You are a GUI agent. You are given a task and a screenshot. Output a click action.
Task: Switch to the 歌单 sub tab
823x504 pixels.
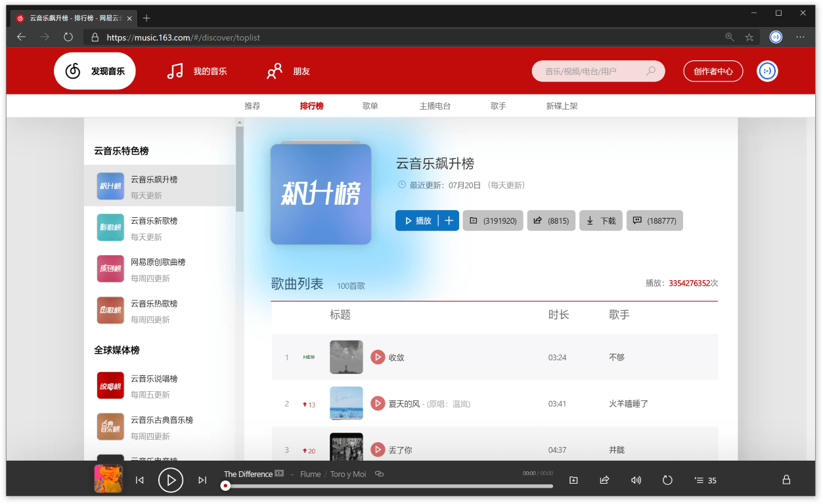pos(370,106)
